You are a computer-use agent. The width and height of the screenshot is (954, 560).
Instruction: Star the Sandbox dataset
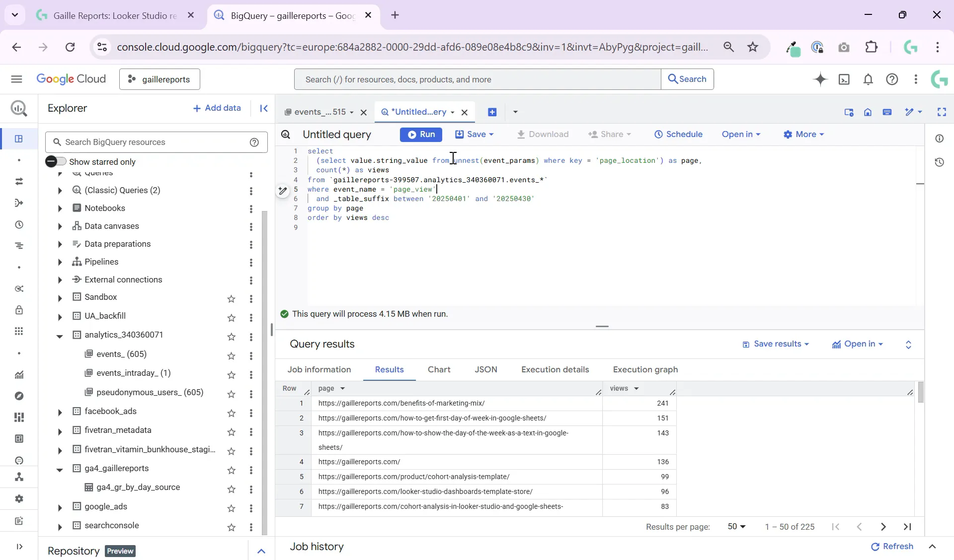(232, 299)
